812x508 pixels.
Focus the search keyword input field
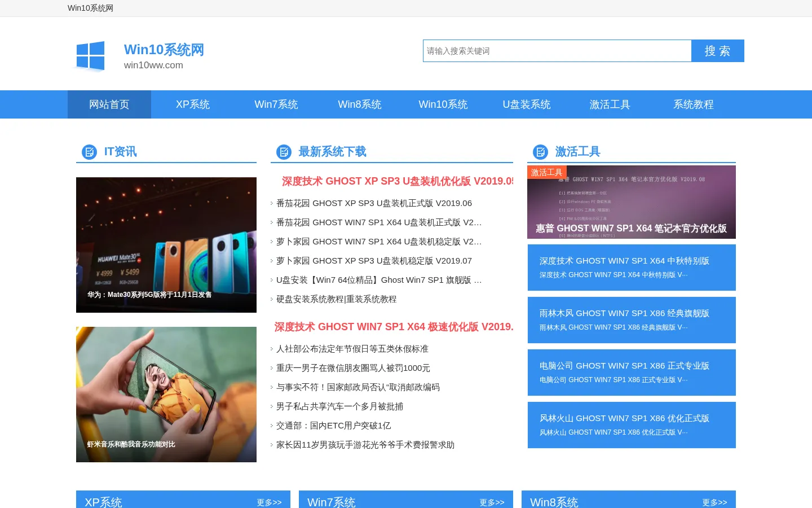click(557, 51)
